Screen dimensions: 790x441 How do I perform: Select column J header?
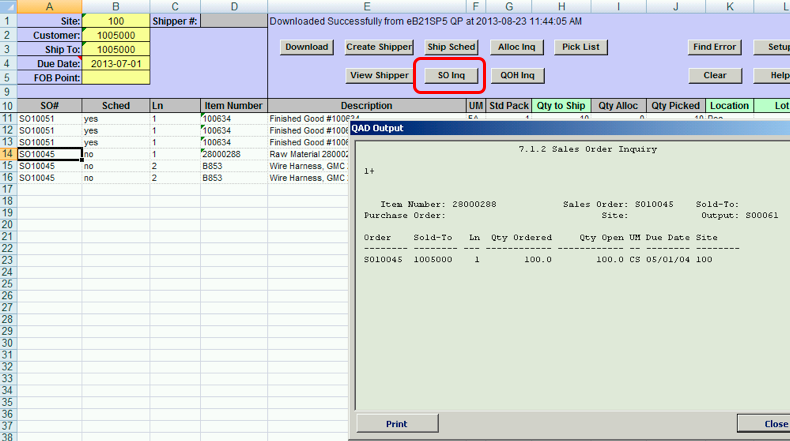point(676,7)
